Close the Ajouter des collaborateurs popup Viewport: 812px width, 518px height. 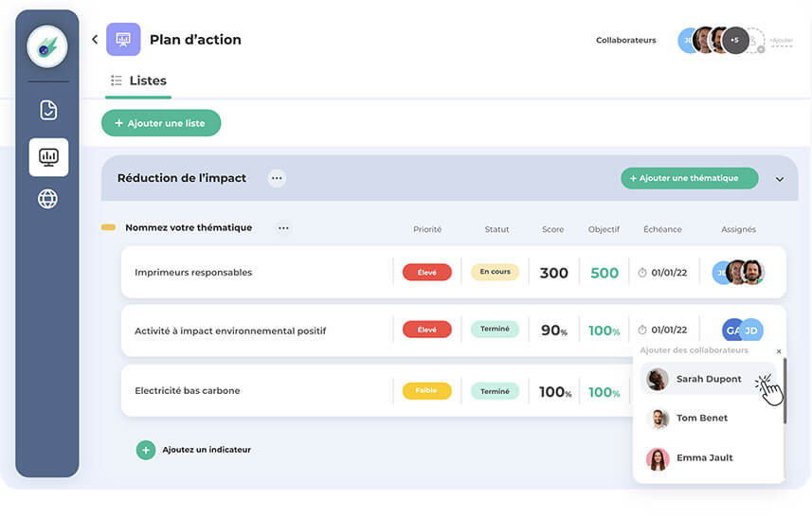pyautogui.click(x=779, y=351)
